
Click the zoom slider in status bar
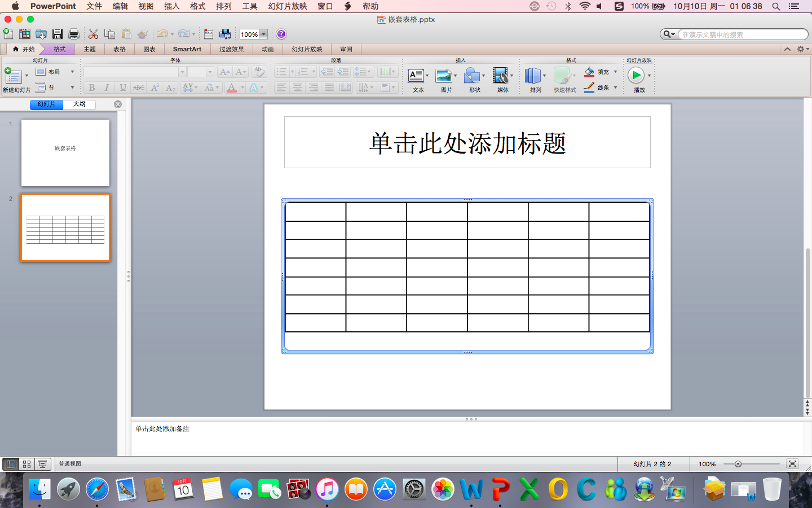(x=738, y=464)
